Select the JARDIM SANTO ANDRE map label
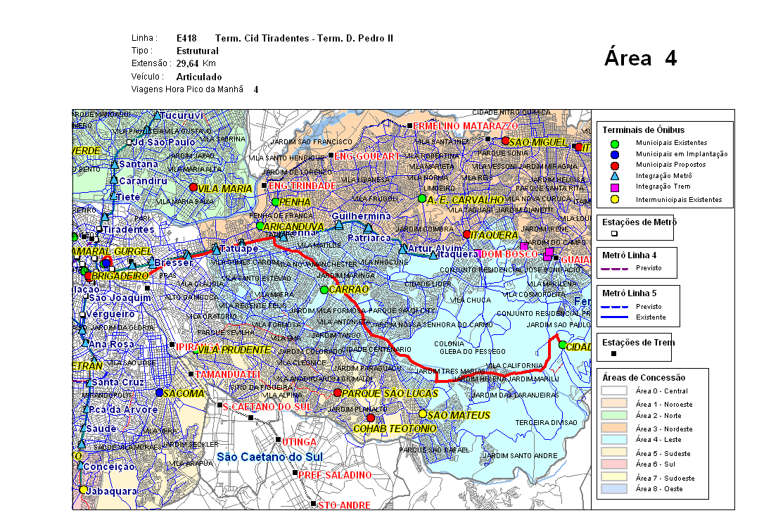 521,456
